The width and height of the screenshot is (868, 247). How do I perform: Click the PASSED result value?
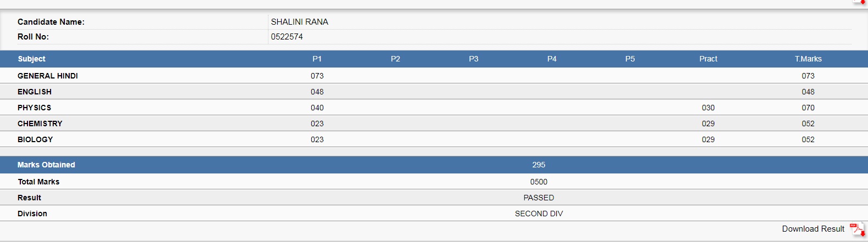point(539,198)
